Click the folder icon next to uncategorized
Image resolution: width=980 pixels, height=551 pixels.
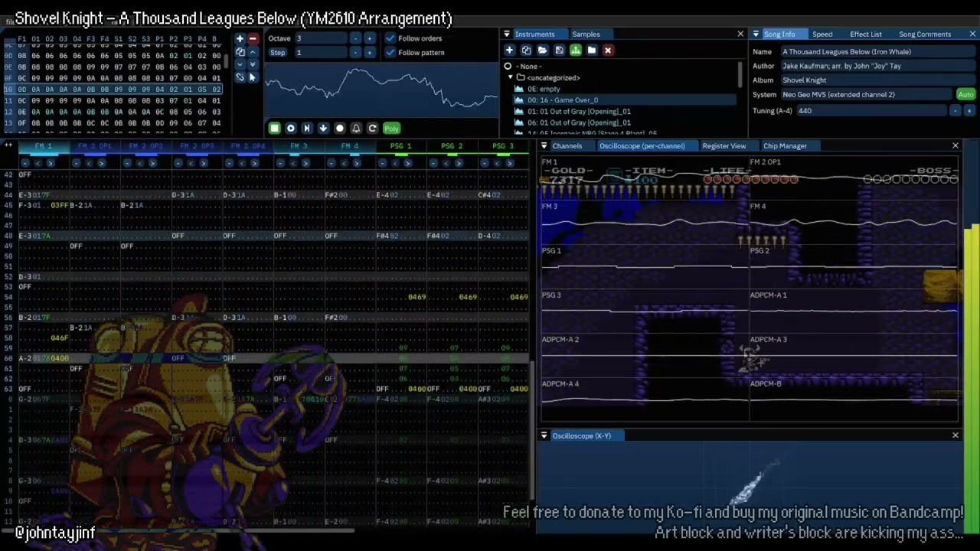[x=521, y=77]
